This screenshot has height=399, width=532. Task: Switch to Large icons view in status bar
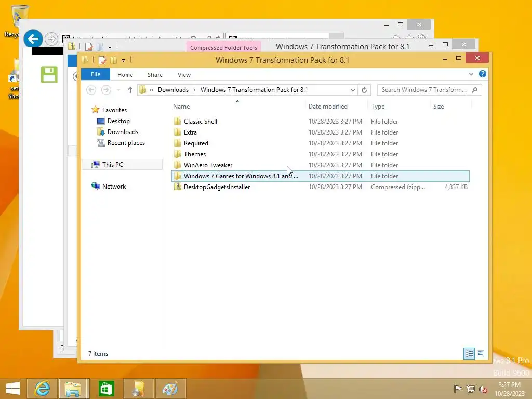tap(481, 353)
